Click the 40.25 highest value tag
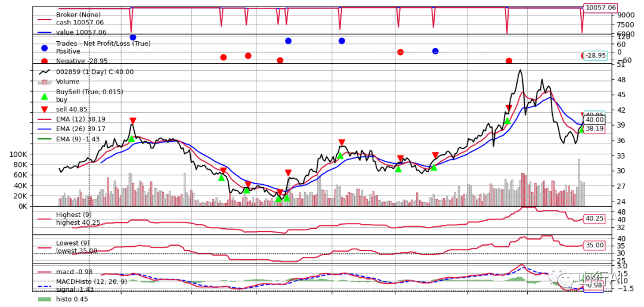This screenshot has height=307, width=644. coord(595,218)
